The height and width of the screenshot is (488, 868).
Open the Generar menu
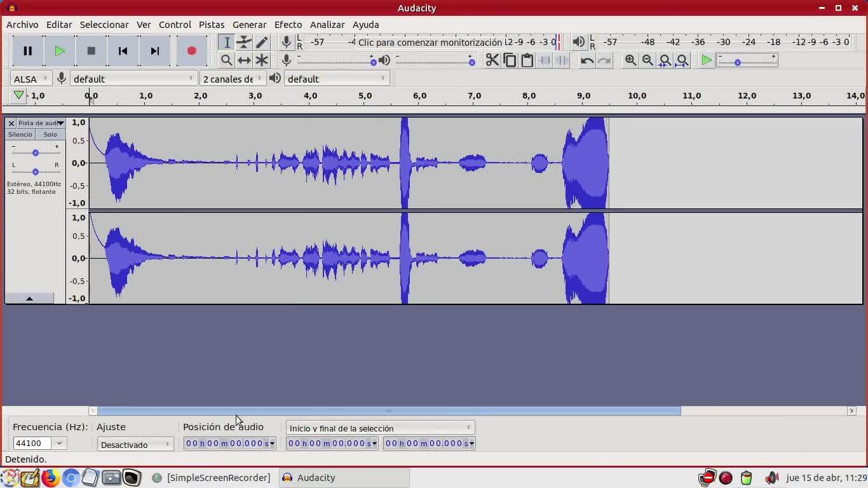249,25
